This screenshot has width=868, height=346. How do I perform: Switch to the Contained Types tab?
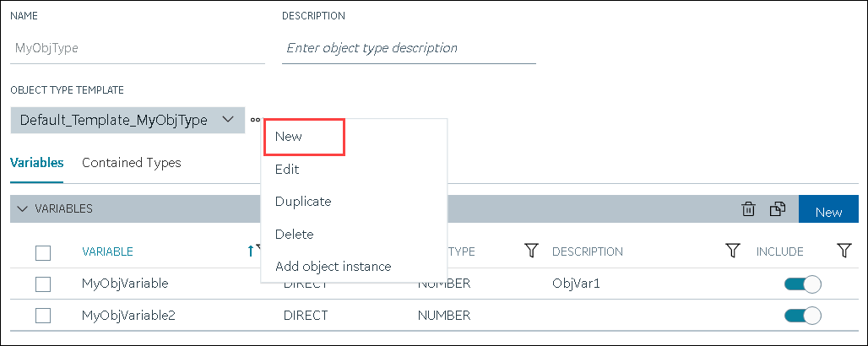(x=131, y=163)
